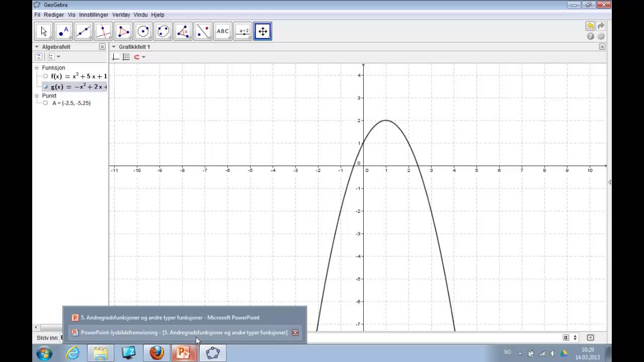Open the sort-by dropdown arrow in Algebrafelt
Screen dimensions: 644x362
pyautogui.click(x=58, y=57)
